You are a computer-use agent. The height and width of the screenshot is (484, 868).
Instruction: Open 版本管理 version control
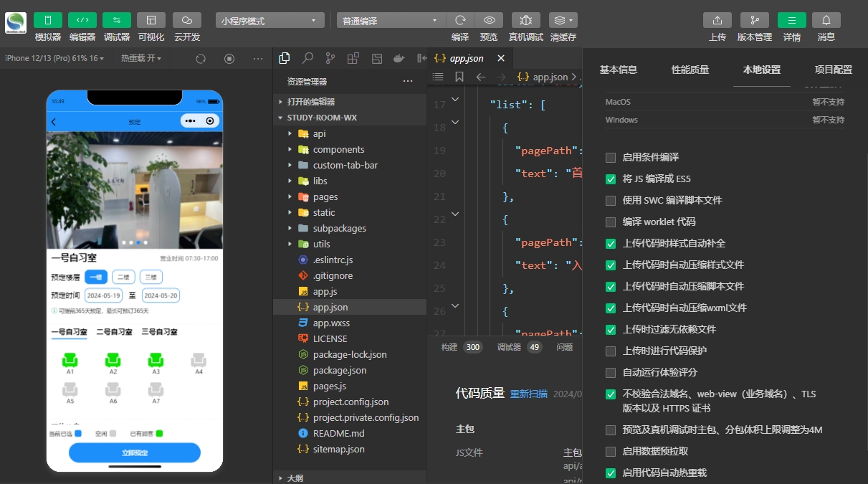[755, 20]
